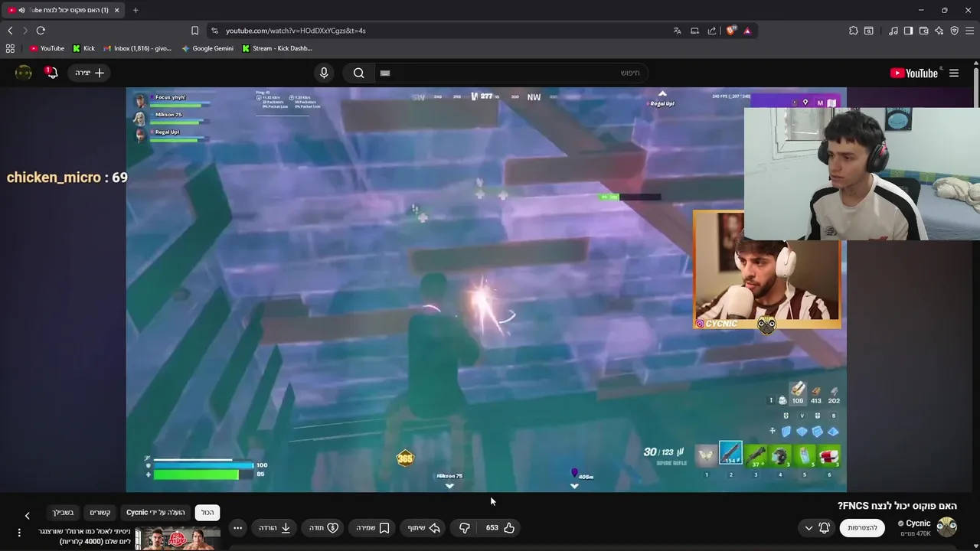Click into the YouTube search field
The image size is (980, 551).
[510, 73]
